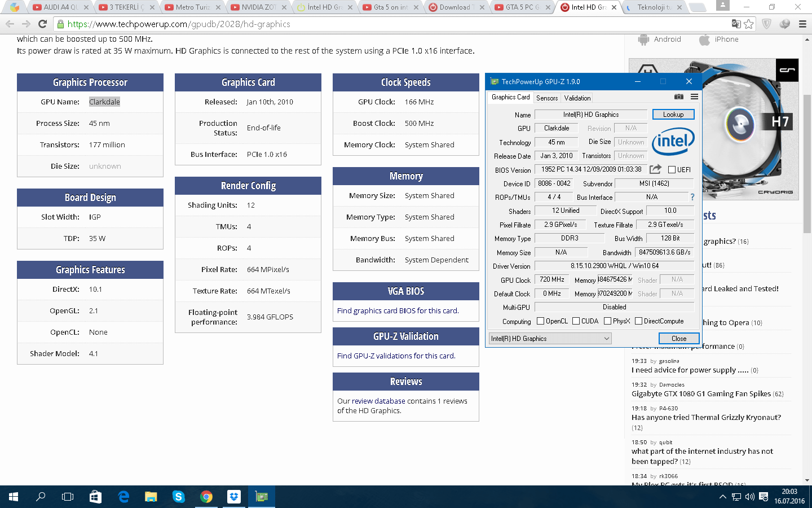Open the Action Center notifications icon
Image resolution: width=812 pixels, height=508 pixels.
point(764,497)
